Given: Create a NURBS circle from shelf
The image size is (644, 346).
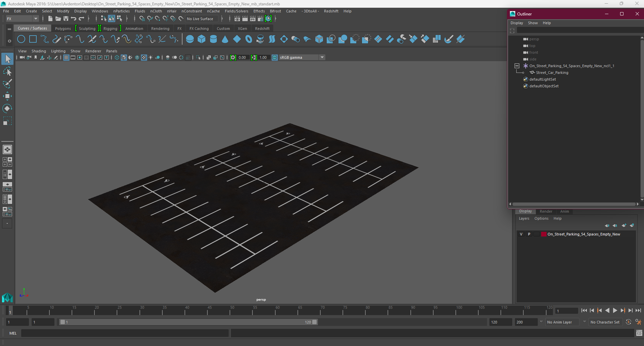Looking at the screenshot, I should click(21, 39).
